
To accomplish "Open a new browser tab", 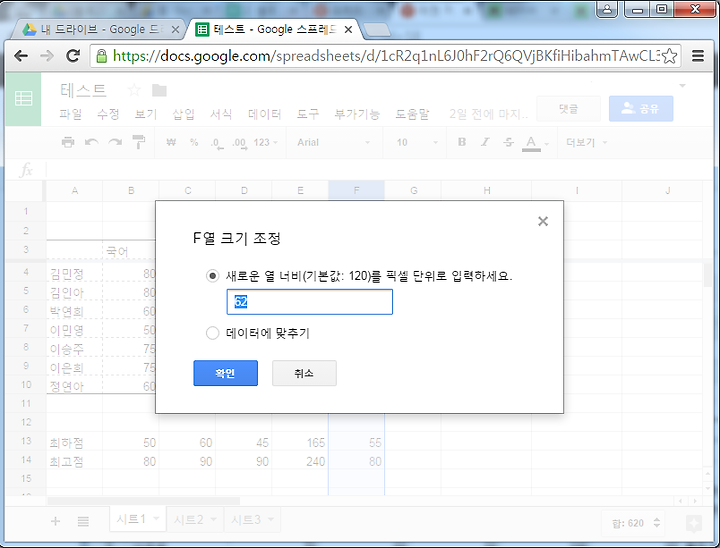I will coord(377,30).
